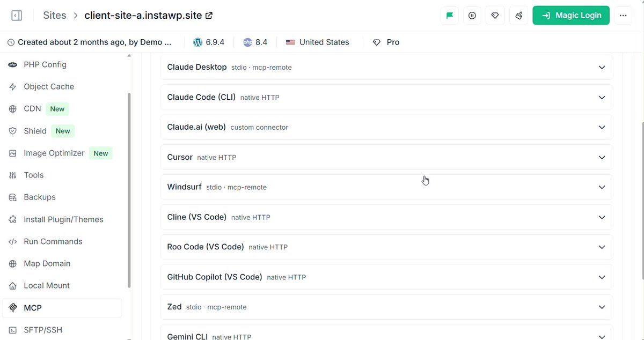644x340 pixels.
Task: Expand the Cline (VS Code) chevron
Action: click(602, 217)
